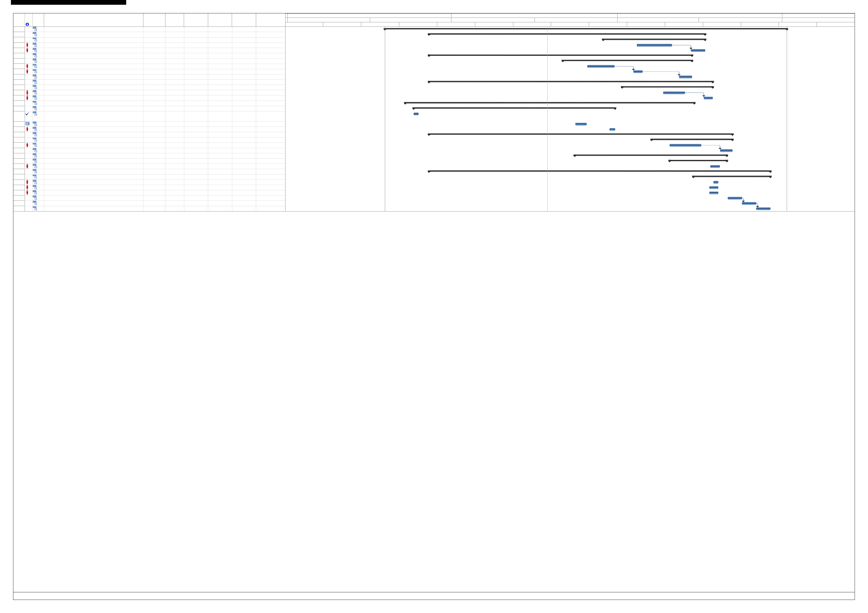Click the bottommost red overallocated-resource icon
The image size is (868, 613).
(x=27, y=192)
